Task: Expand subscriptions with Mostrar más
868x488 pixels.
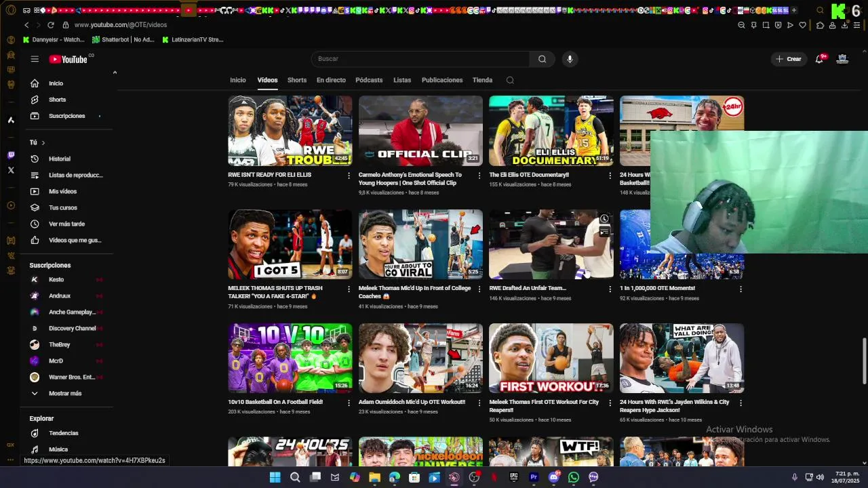Action: 65,394
